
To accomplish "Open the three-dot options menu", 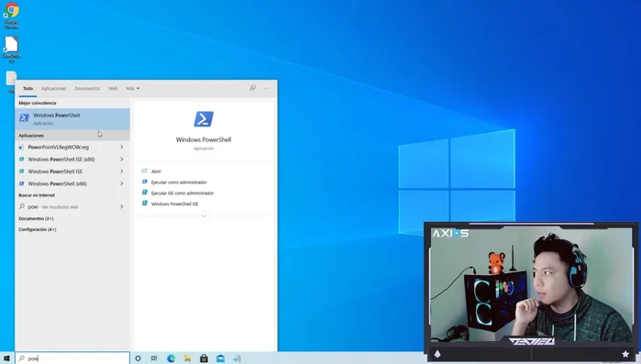I will (267, 88).
